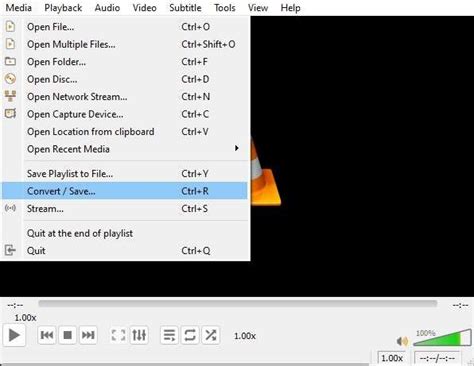The width and height of the screenshot is (474, 366).
Task: Select Quit menu entry
Action: [125, 251]
